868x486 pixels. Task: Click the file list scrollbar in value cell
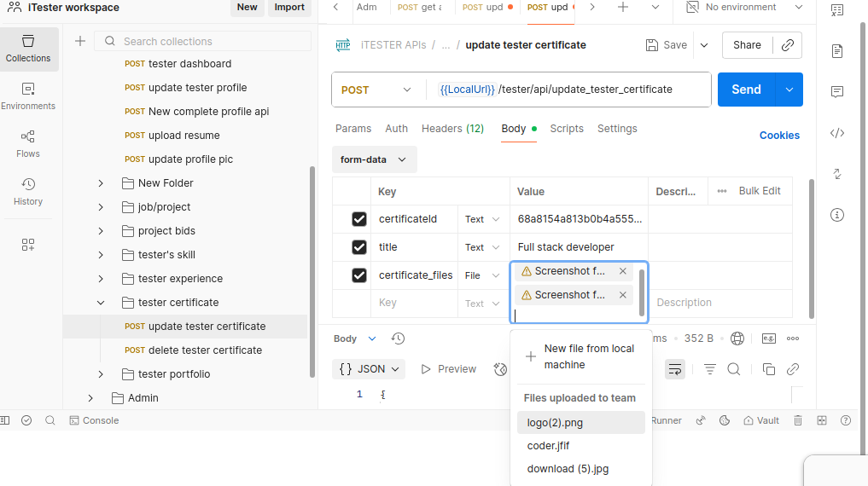tap(642, 292)
